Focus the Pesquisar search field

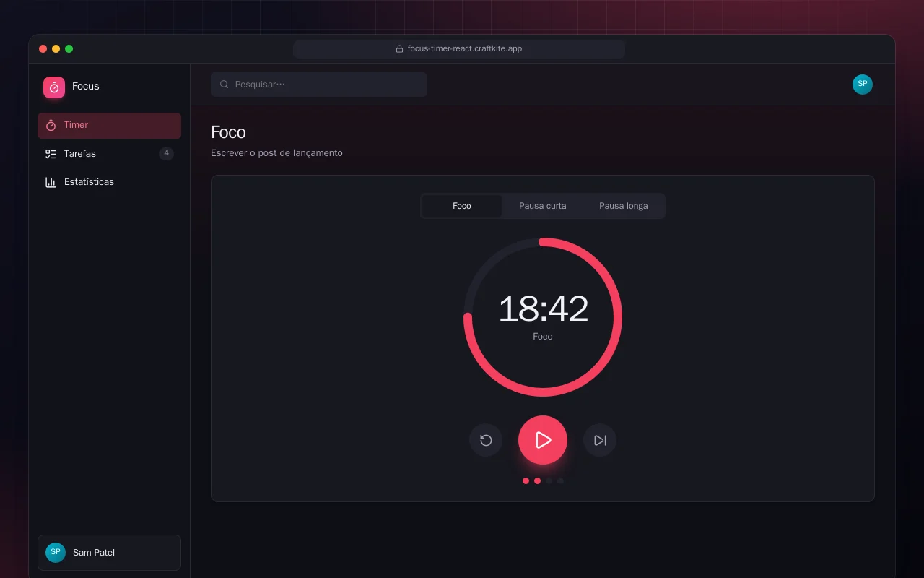pos(319,85)
